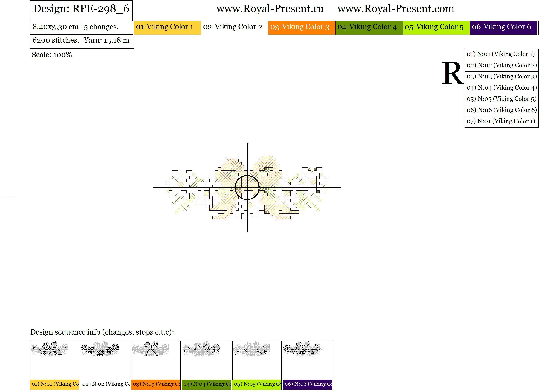Click the Scale: 100% label

[x=52, y=55]
